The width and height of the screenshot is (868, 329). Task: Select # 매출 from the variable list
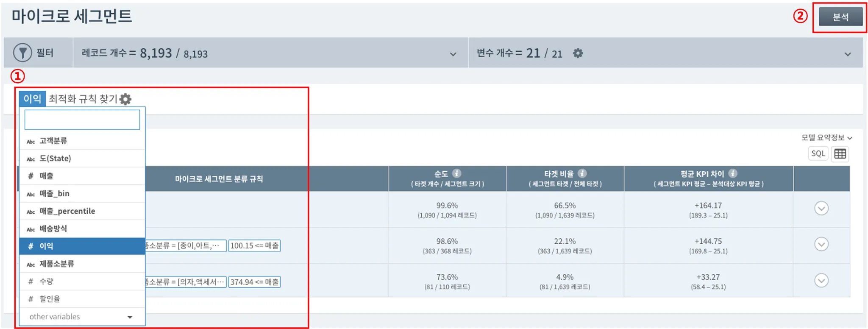(82, 176)
